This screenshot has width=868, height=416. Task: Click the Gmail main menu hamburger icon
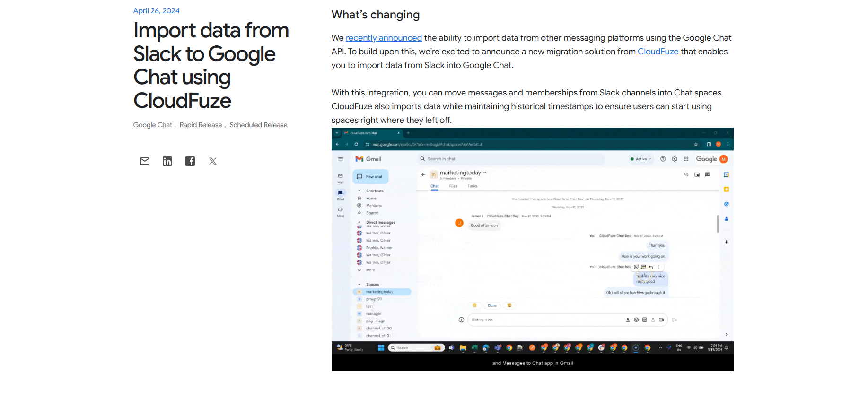(x=341, y=159)
